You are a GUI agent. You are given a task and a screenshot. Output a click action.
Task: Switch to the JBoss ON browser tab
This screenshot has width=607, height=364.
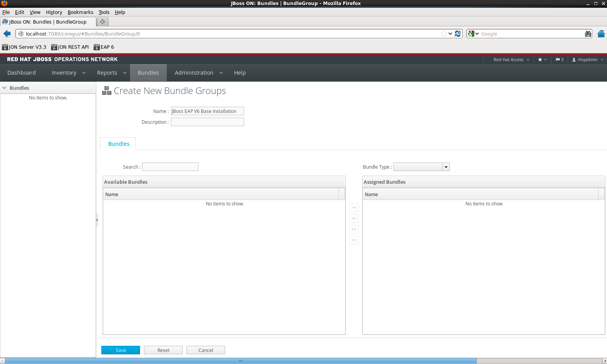pos(48,22)
